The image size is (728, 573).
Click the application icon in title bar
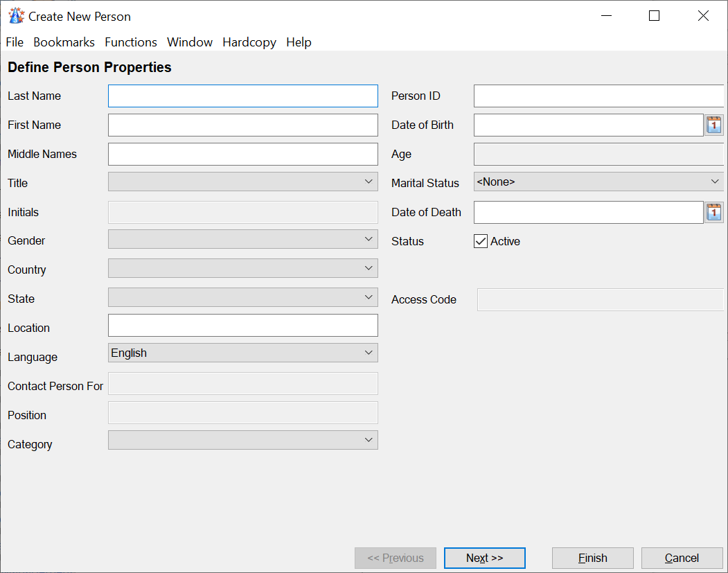tap(15, 16)
